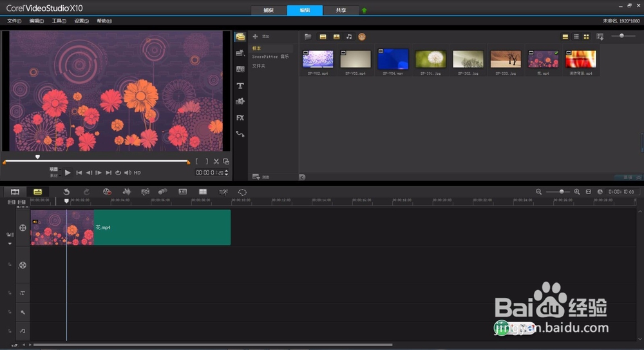Image resolution: width=644 pixels, height=350 pixels.
Task: Collapse the library folder panel arrow
Action: tap(302, 177)
